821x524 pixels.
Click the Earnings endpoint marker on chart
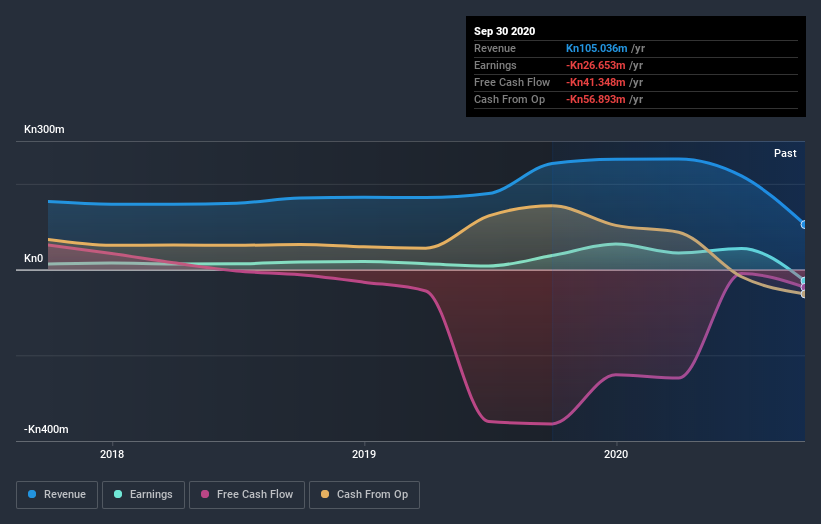(x=804, y=281)
